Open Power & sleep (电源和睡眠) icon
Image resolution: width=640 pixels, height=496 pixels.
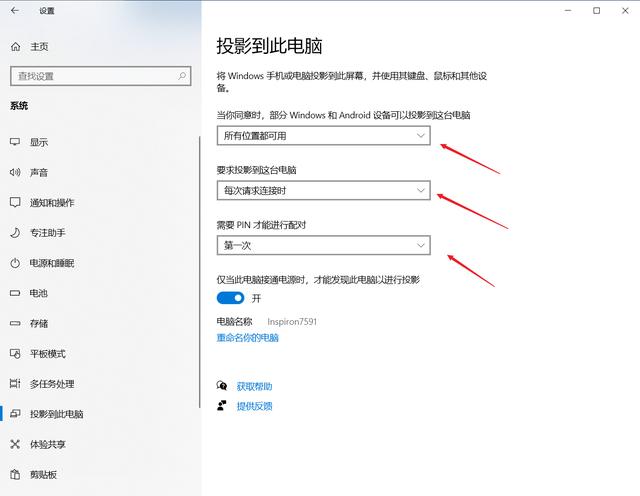[x=15, y=263]
